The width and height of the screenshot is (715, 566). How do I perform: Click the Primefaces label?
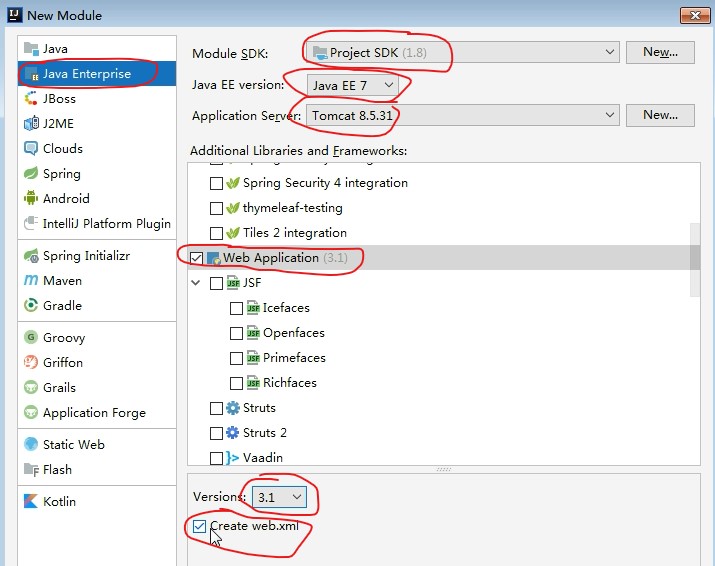295,358
